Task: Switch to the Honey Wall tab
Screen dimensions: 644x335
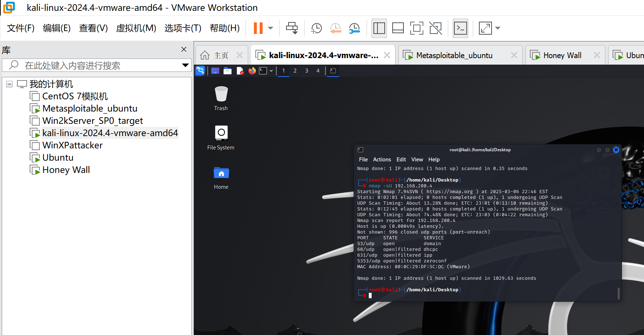Action: pos(562,55)
